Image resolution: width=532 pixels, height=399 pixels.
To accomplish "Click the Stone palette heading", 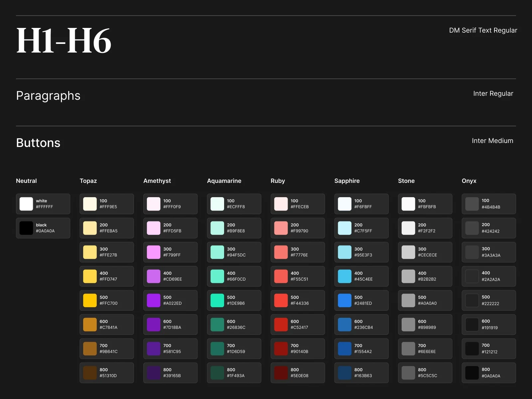I will pyautogui.click(x=406, y=181).
